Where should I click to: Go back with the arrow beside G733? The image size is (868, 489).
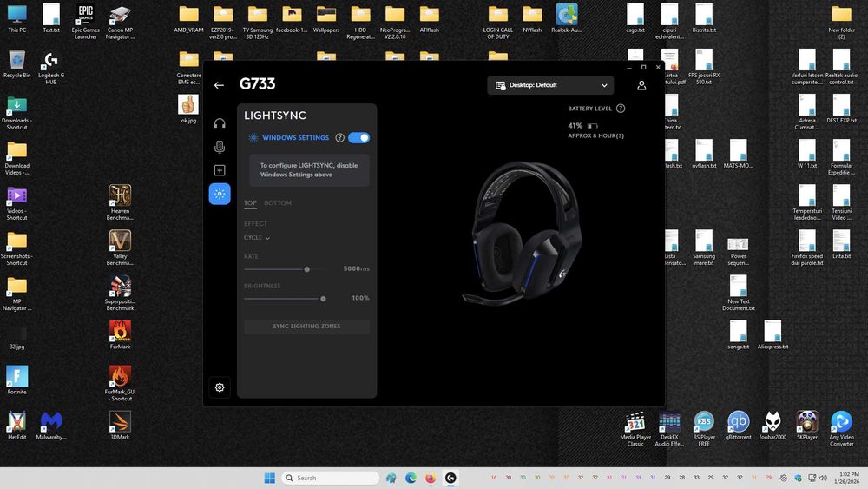(219, 85)
